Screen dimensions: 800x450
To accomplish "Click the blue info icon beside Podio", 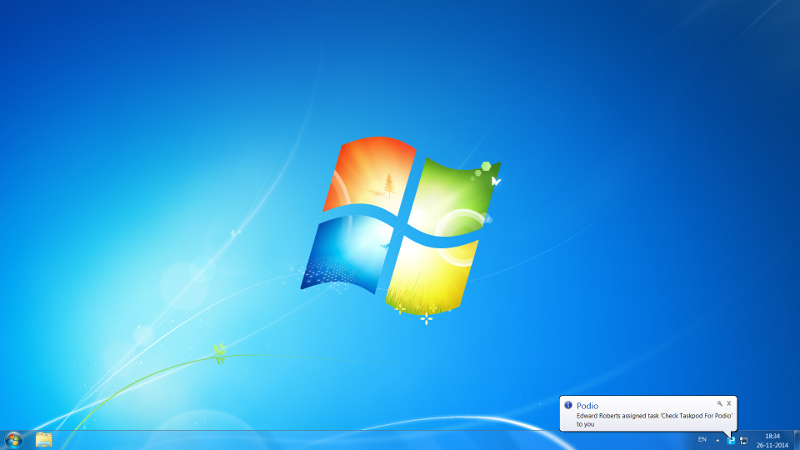I will click(x=569, y=405).
